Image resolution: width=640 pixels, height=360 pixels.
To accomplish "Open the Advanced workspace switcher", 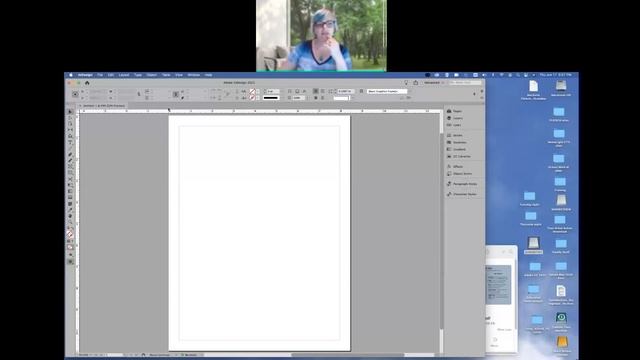I will [x=433, y=82].
